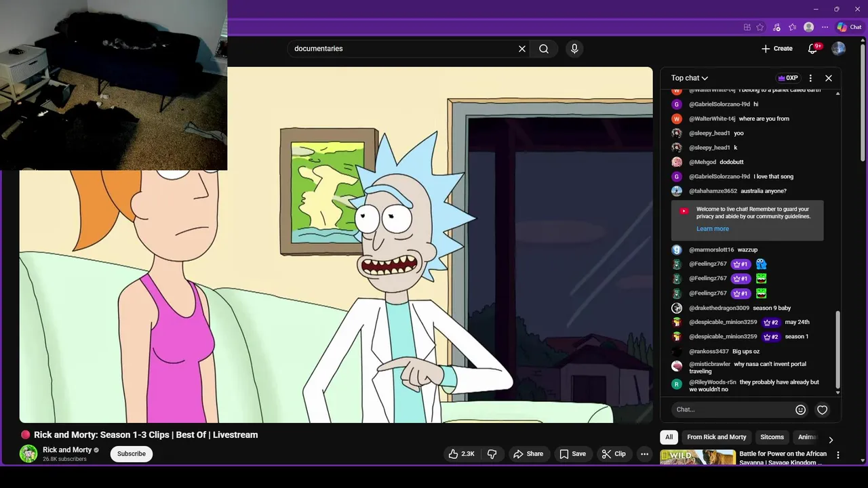Image resolution: width=868 pixels, height=488 pixels.
Task: Open the 0XP crown badge
Action: [788, 78]
